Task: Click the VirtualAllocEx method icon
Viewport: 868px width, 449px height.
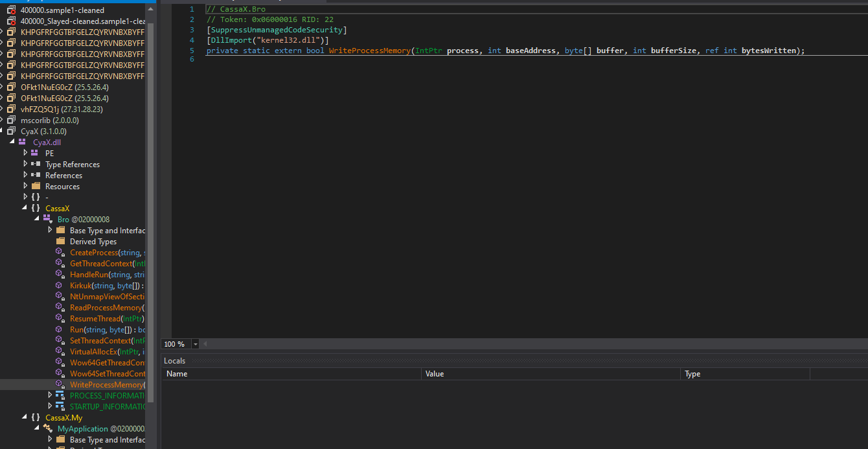Action: [60, 352]
